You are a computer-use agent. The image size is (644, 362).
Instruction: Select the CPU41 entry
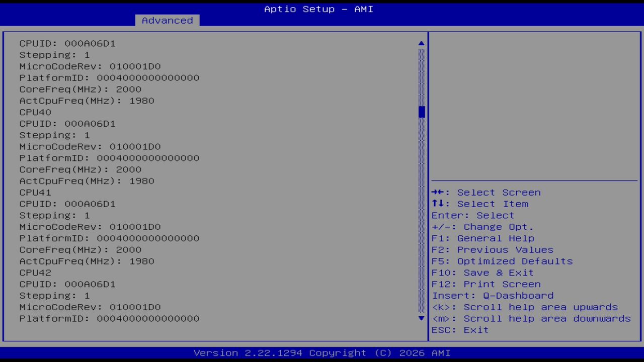point(35,192)
